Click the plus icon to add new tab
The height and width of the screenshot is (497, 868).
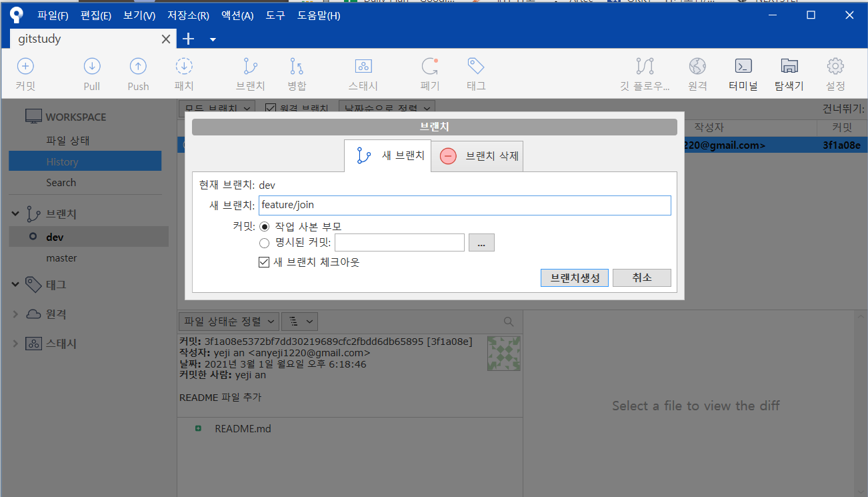(x=189, y=39)
